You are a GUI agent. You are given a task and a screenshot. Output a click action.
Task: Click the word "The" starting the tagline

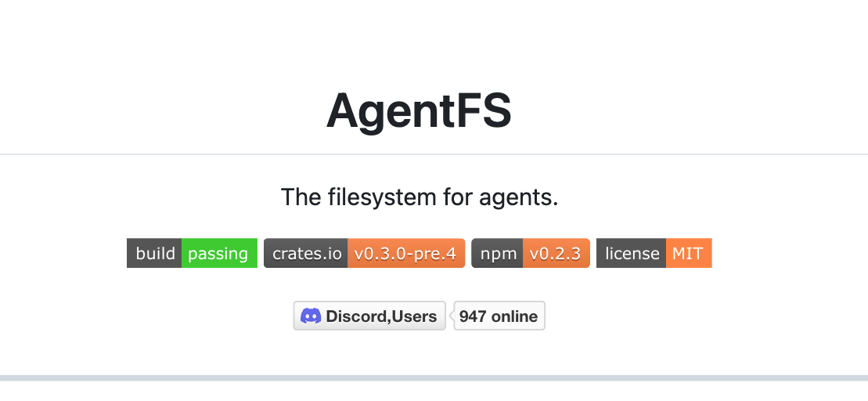click(x=296, y=197)
